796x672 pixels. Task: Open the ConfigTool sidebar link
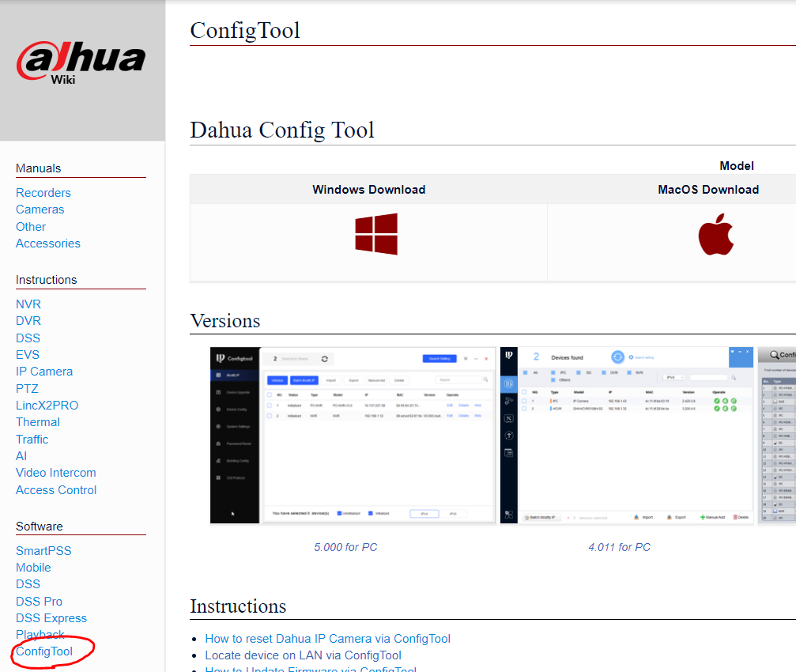[x=44, y=651]
